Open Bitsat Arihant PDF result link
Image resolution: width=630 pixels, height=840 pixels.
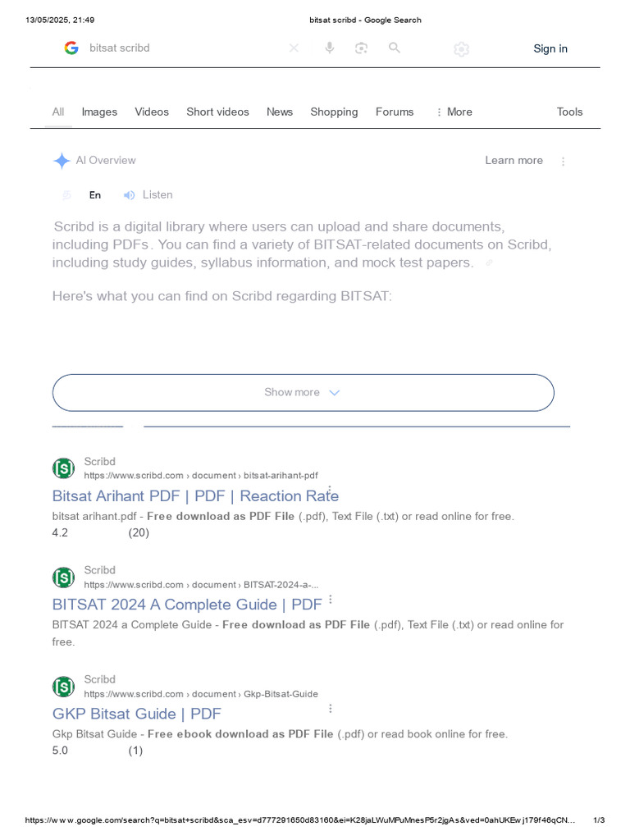point(195,496)
